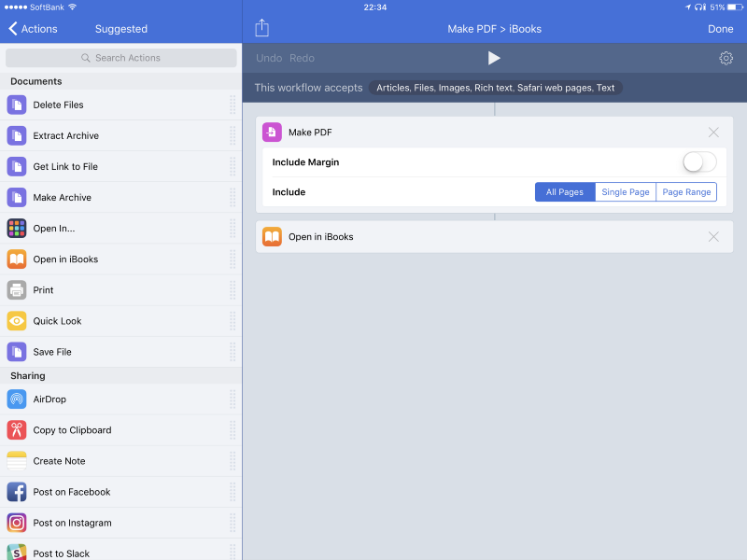
Task: Tap the Delete Files action icon
Action: click(17, 105)
